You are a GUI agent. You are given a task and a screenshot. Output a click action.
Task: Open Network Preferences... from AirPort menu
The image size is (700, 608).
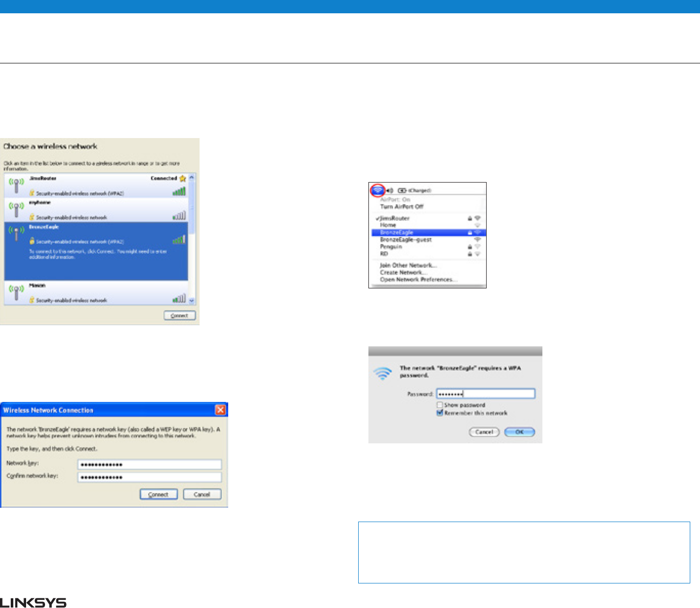pos(419,280)
